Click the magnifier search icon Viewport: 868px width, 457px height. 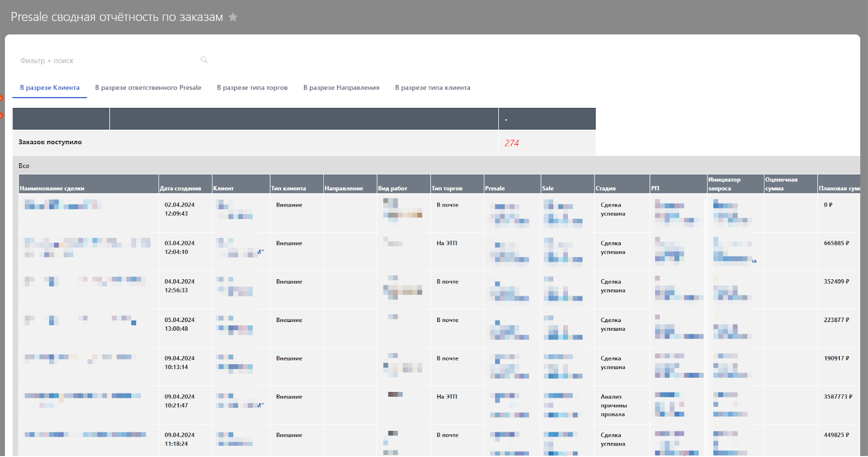pyautogui.click(x=204, y=60)
